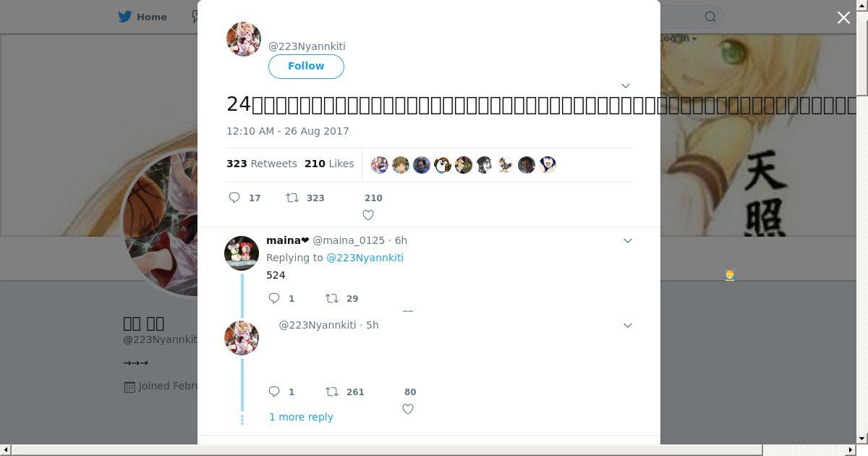Click the reply icon on maina's 524 reply
The width and height of the screenshot is (868, 456).
pyautogui.click(x=274, y=298)
